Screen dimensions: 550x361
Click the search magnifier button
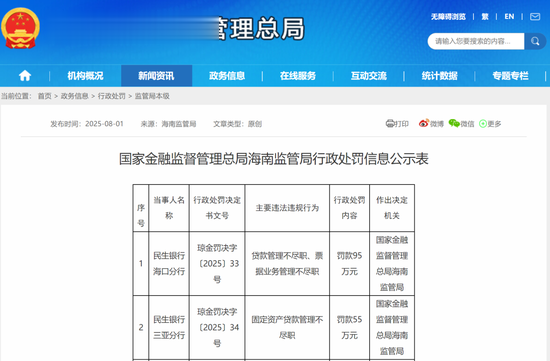pos(535,41)
